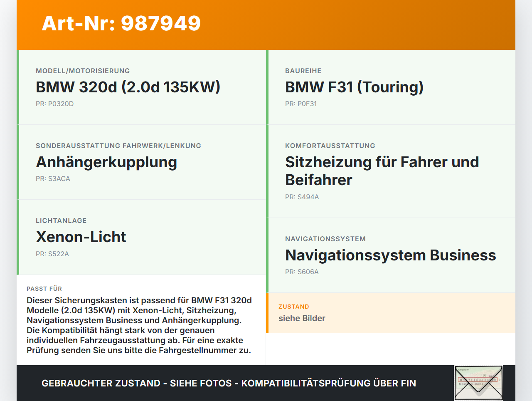Click the envelope document icon bottom right
The height and width of the screenshot is (401, 532).
[x=478, y=382]
